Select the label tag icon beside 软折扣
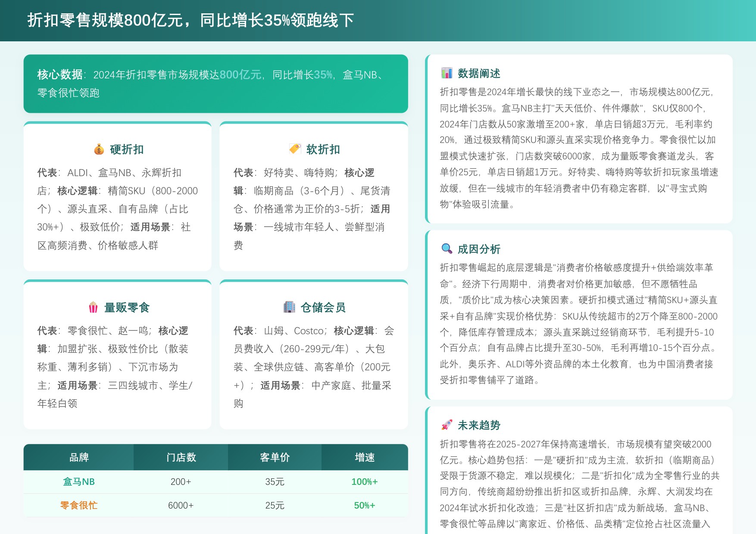Viewport: 756px width, 534px height. click(295, 149)
